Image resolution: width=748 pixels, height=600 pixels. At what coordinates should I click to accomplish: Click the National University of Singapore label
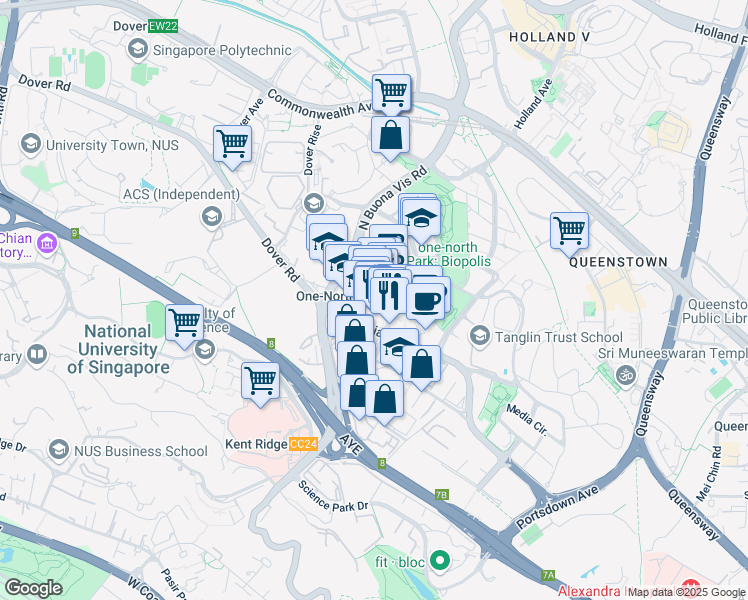pyautogui.click(x=118, y=349)
